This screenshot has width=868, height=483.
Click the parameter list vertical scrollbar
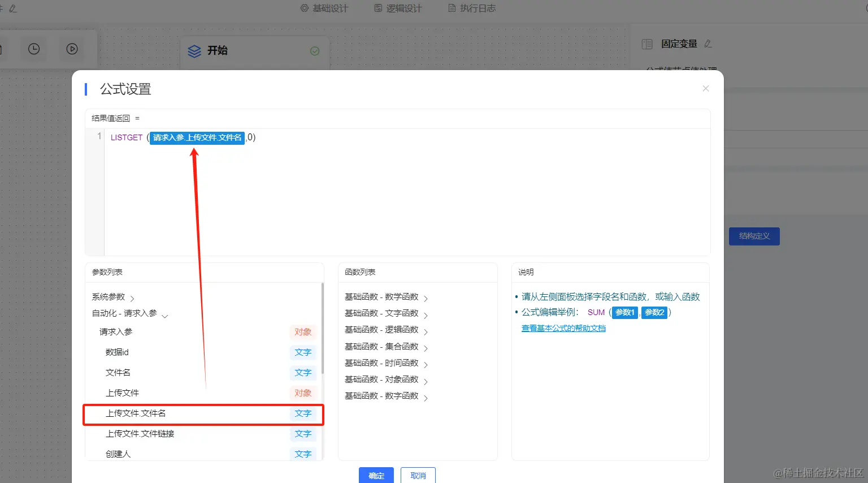coord(323,328)
